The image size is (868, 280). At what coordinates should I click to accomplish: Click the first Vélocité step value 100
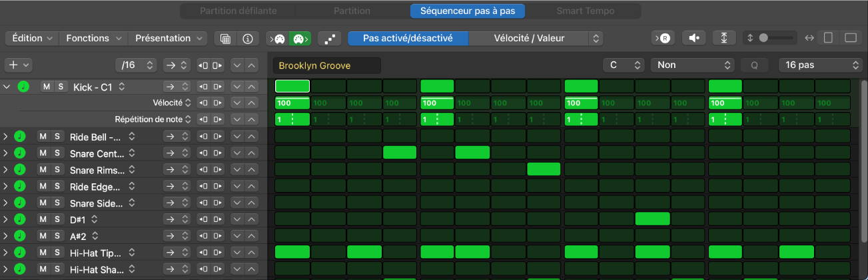pos(292,103)
